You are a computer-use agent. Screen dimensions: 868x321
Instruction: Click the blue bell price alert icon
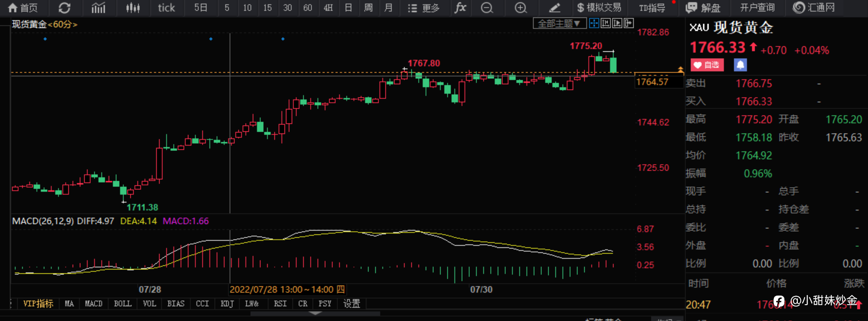(x=740, y=65)
